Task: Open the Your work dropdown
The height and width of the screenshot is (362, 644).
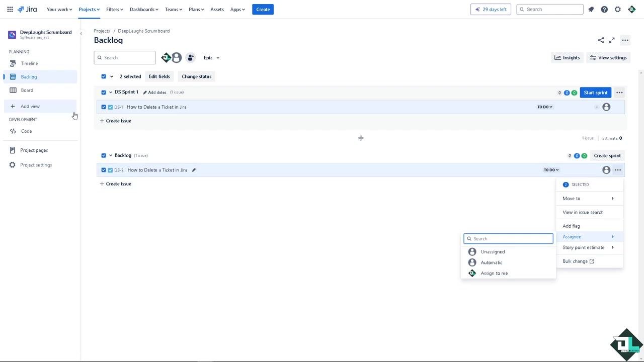Action: point(59,9)
